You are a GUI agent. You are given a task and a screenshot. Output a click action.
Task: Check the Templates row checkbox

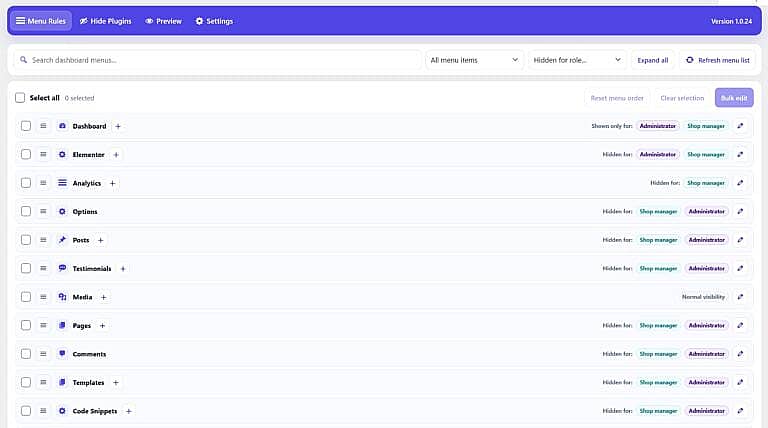(x=26, y=382)
